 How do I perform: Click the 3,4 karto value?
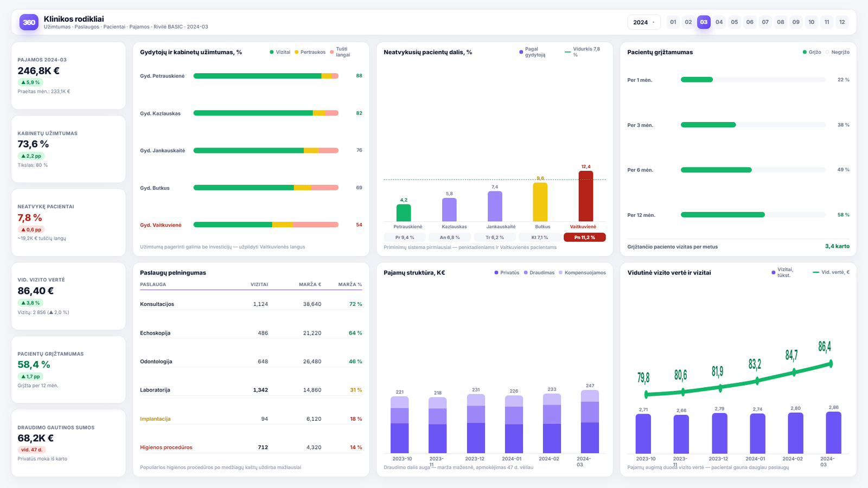837,246
